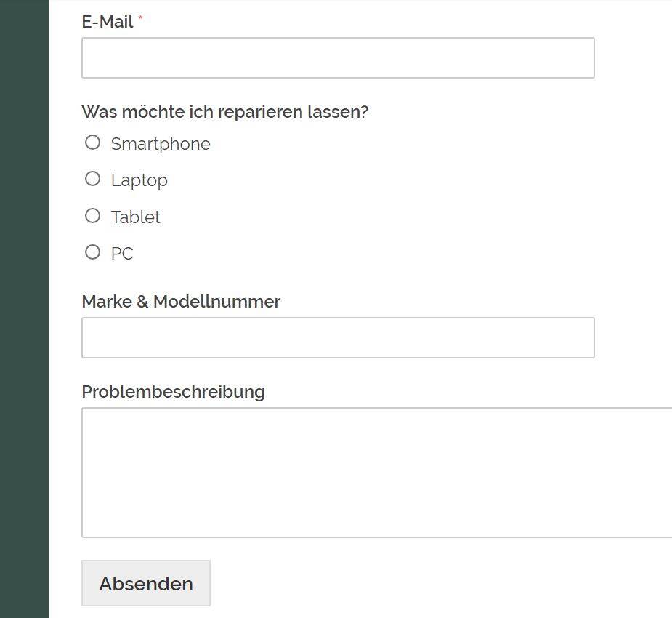Click the 'Problembeschreibung' label

click(x=173, y=392)
